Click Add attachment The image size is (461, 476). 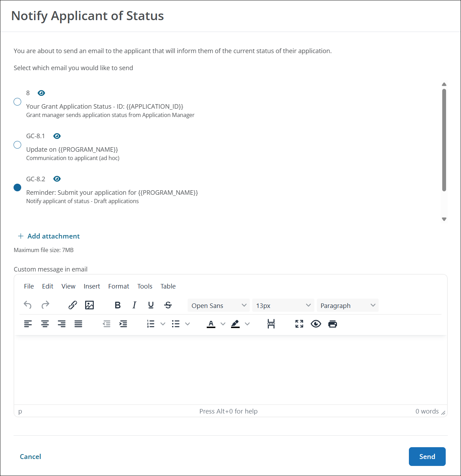[x=49, y=236]
